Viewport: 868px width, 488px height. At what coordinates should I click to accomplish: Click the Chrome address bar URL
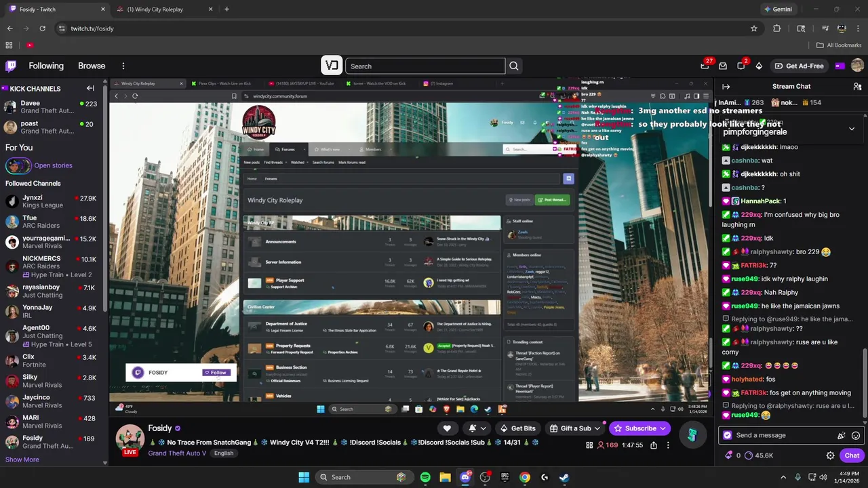point(92,28)
